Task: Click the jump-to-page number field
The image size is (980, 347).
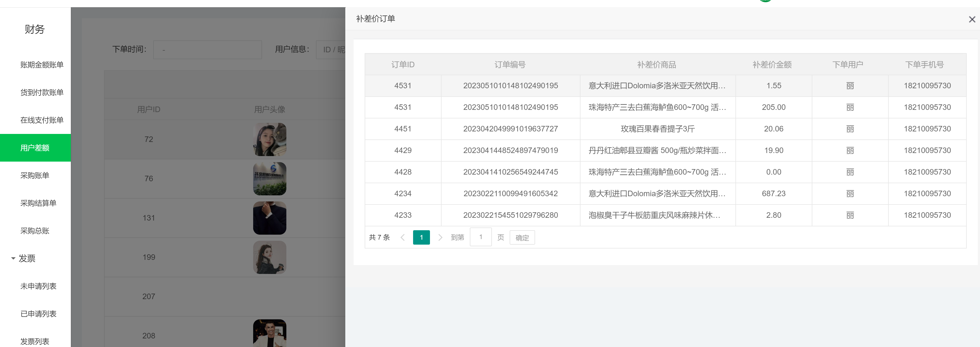Action: point(481,237)
